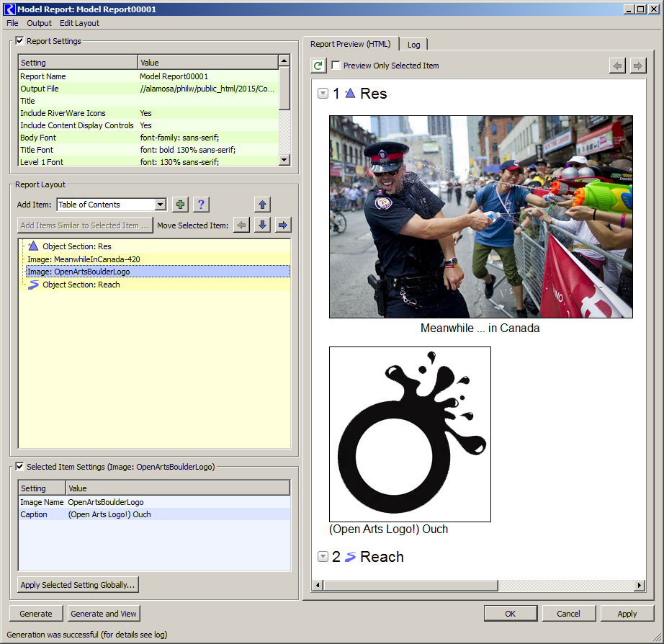The height and width of the screenshot is (644, 664).
Task: Click the Apply button
Action: [627, 614]
